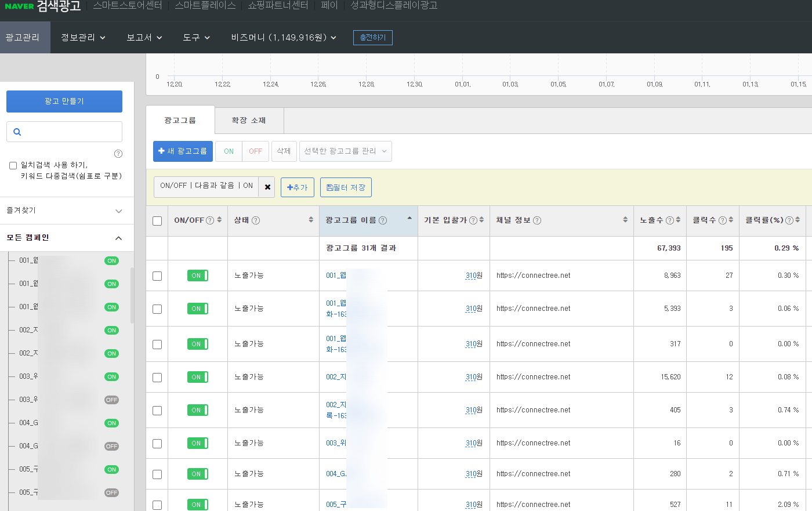Open the 보고서 menu
The image size is (812, 511).
[144, 38]
